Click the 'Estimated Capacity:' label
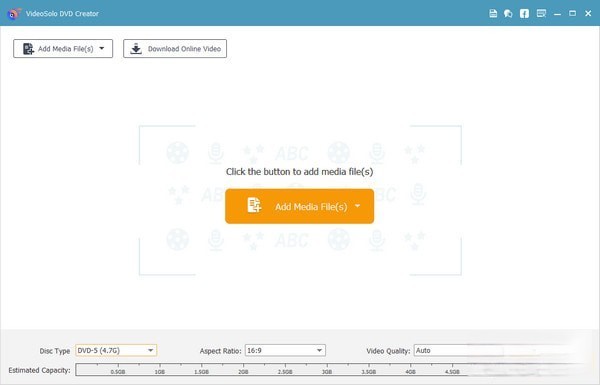This screenshot has width=600, height=385. pyautogui.click(x=39, y=370)
